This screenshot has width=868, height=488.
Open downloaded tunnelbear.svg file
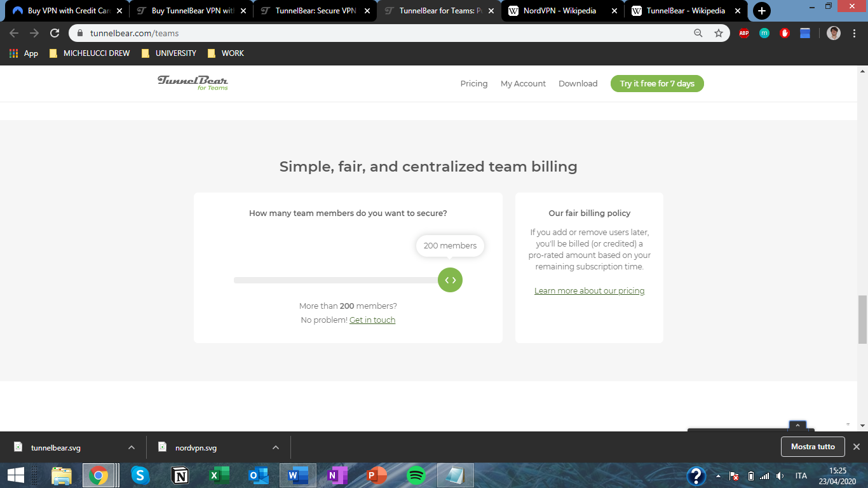point(56,447)
